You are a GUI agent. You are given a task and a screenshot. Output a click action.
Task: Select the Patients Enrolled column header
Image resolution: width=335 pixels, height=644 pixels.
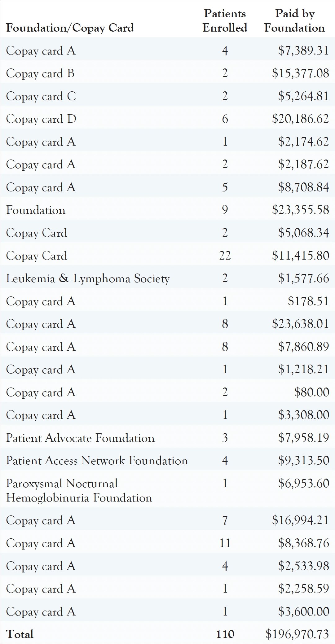point(225,21)
